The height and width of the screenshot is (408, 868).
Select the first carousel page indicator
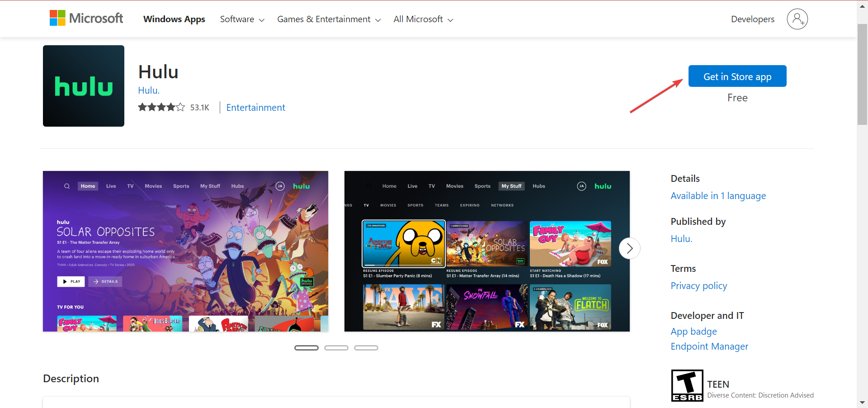click(x=307, y=348)
